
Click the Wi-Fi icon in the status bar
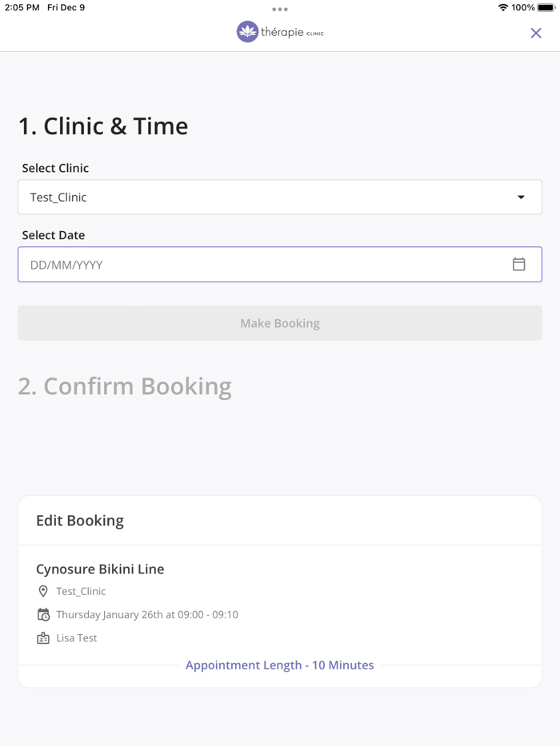[502, 7]
